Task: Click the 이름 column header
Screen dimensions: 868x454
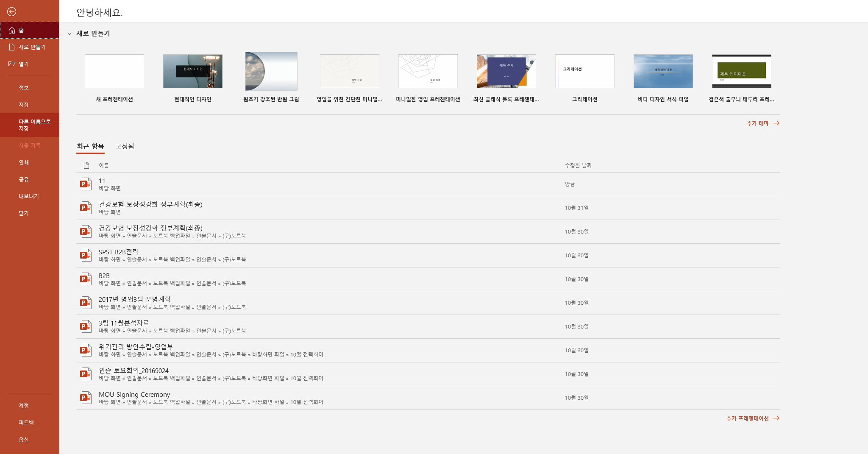Action: (x=104, y=165)
